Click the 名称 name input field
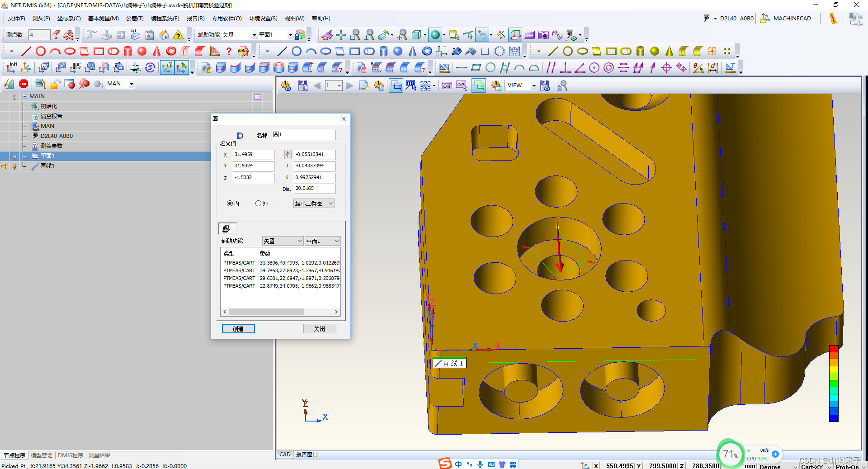Viewport: 868px width, 469px height. (x=303, y=135)
